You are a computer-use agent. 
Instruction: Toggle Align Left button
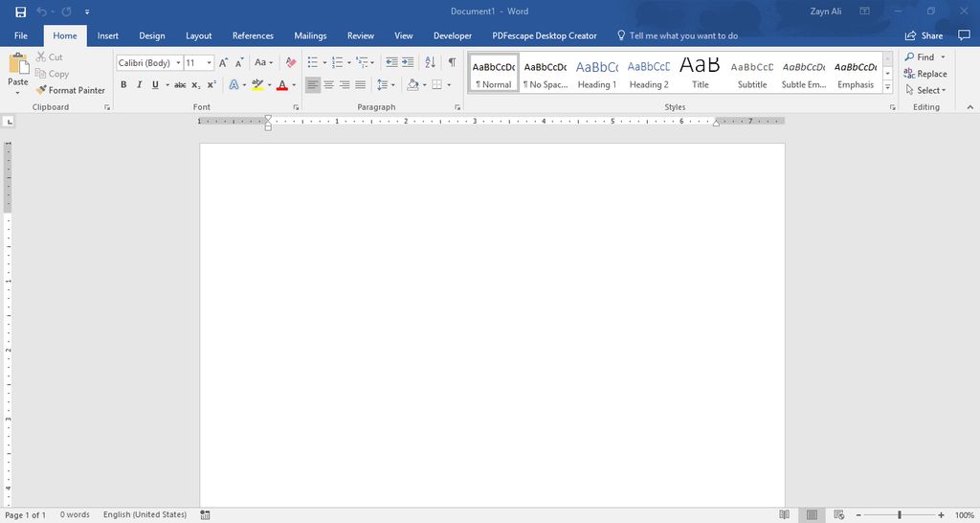click(313, 84)
